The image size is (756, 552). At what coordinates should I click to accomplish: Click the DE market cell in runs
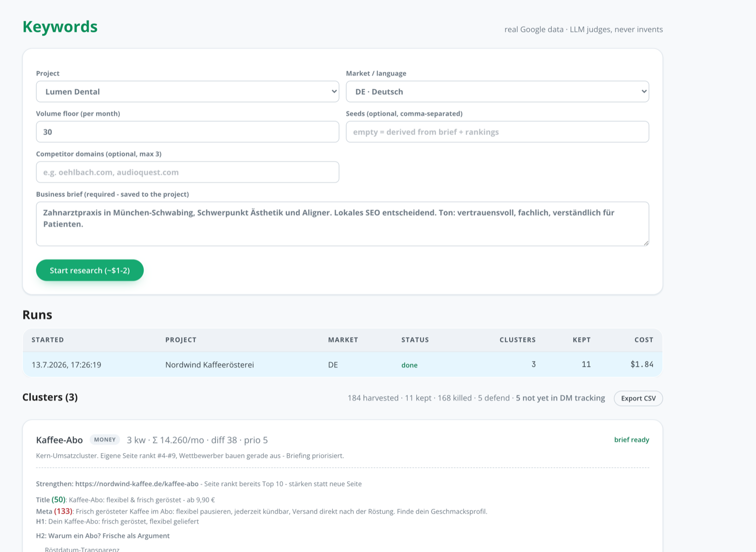coord(333,365)
